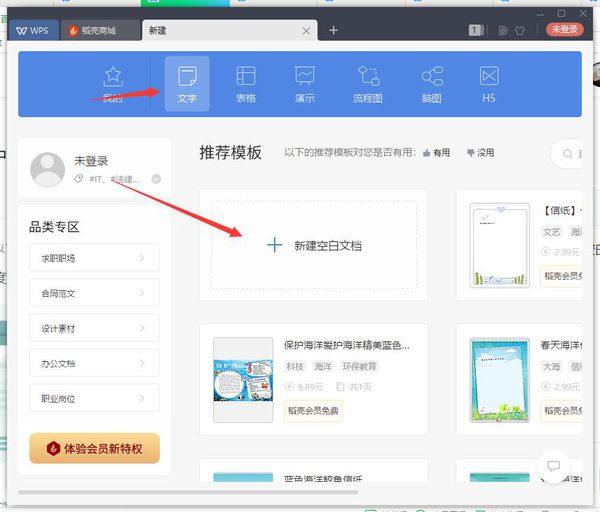This screenshot has width=600, height=512.
Task: Mark templates as 有用 thumbs up
Action: 436,153
